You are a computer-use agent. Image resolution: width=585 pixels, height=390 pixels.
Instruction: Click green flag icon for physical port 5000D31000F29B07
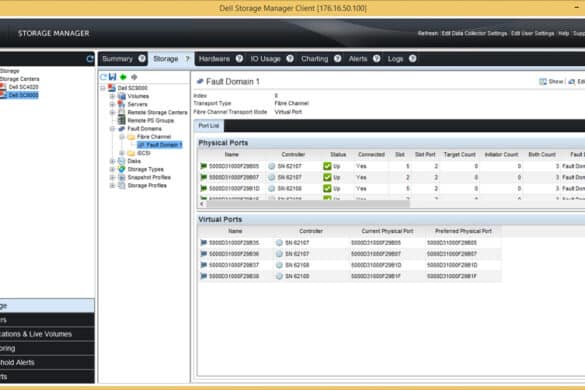203,177
